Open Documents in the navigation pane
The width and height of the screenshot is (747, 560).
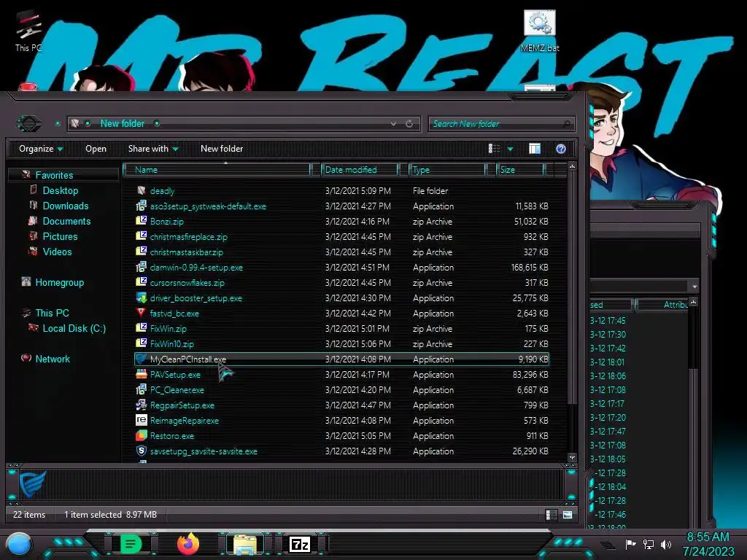coord(66,221)
